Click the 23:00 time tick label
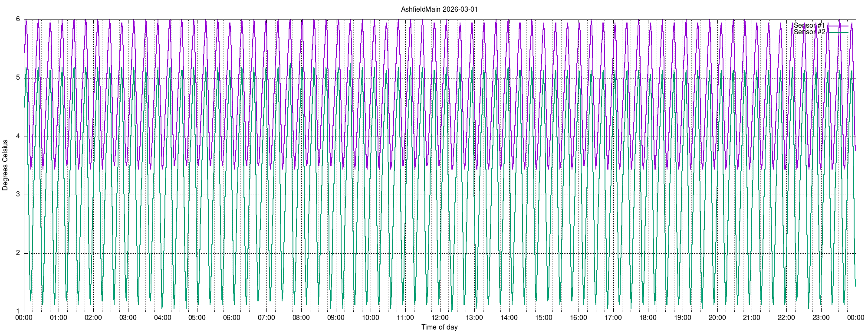868x333 pixels. 821,318
